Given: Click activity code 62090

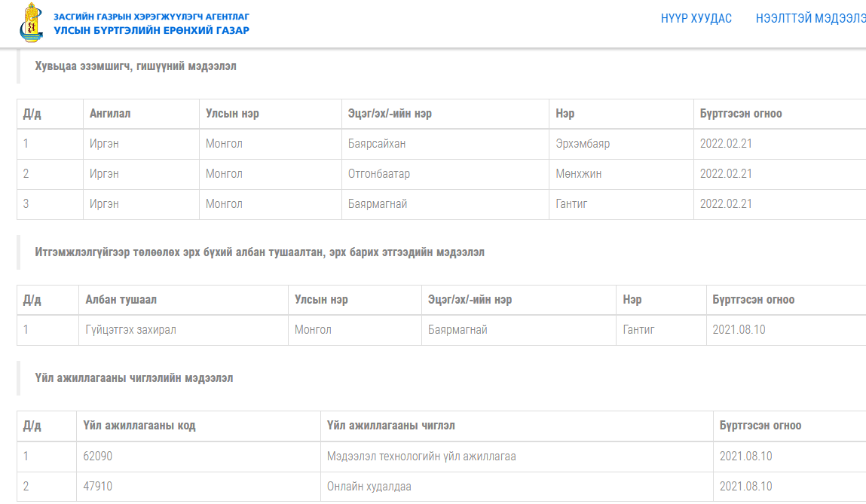Looking at the screenshot, I should (x=98, y=457).
